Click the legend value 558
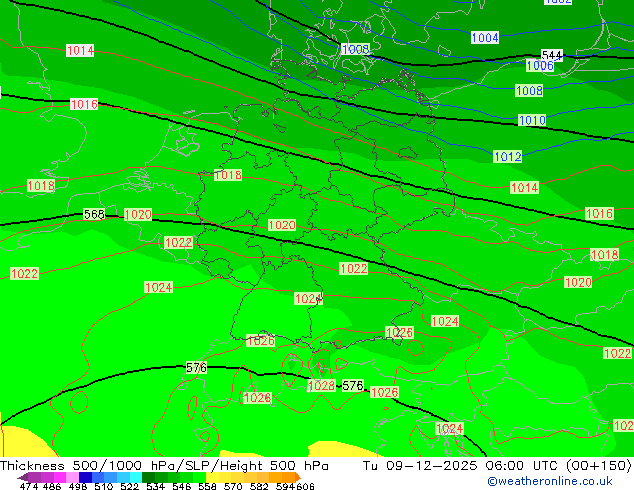The image size is (634, 490). (x=207, y=486)
